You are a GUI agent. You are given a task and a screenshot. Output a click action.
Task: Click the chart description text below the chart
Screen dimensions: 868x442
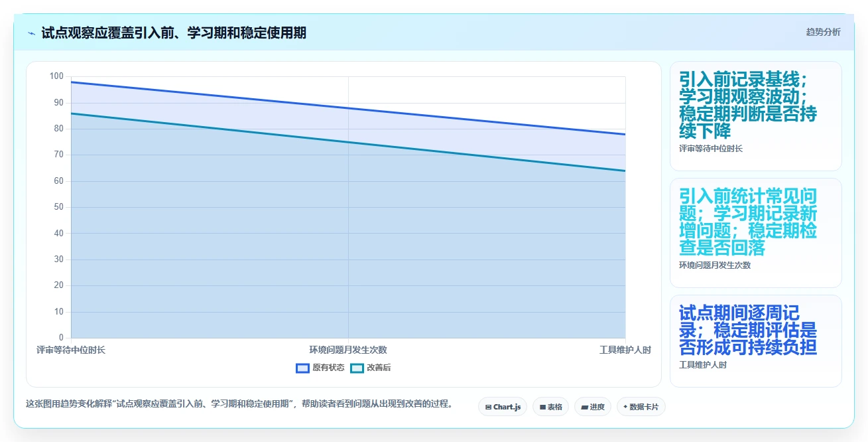click(239, 404)
